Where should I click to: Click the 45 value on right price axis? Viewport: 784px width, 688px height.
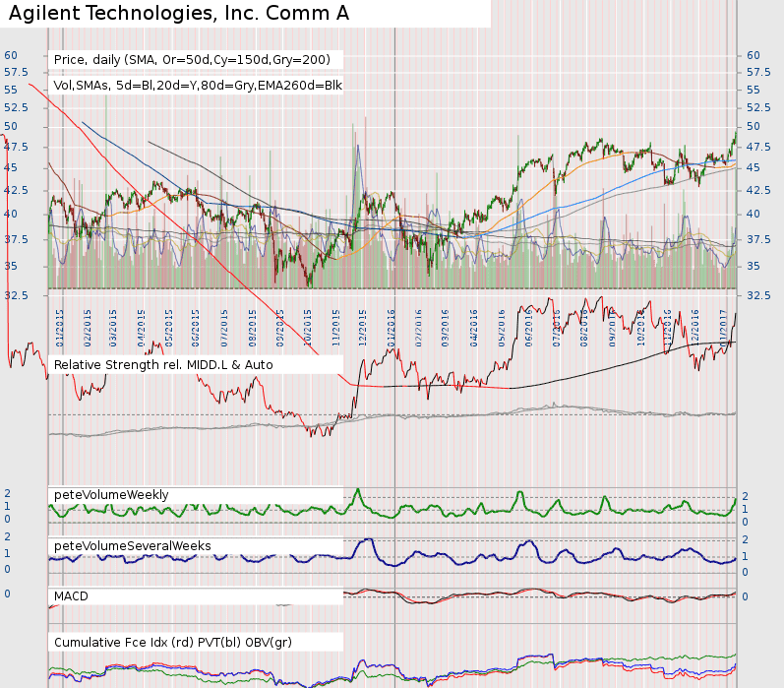point(753,167)
